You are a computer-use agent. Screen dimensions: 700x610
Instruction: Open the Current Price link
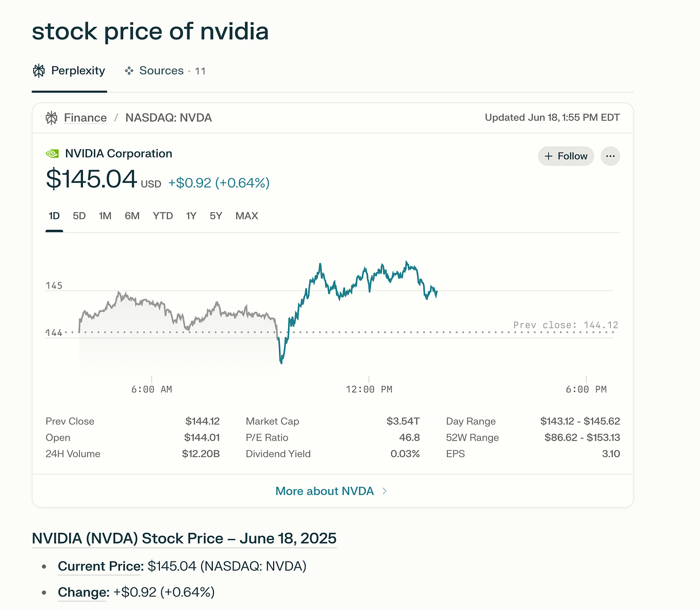point(99,566)
